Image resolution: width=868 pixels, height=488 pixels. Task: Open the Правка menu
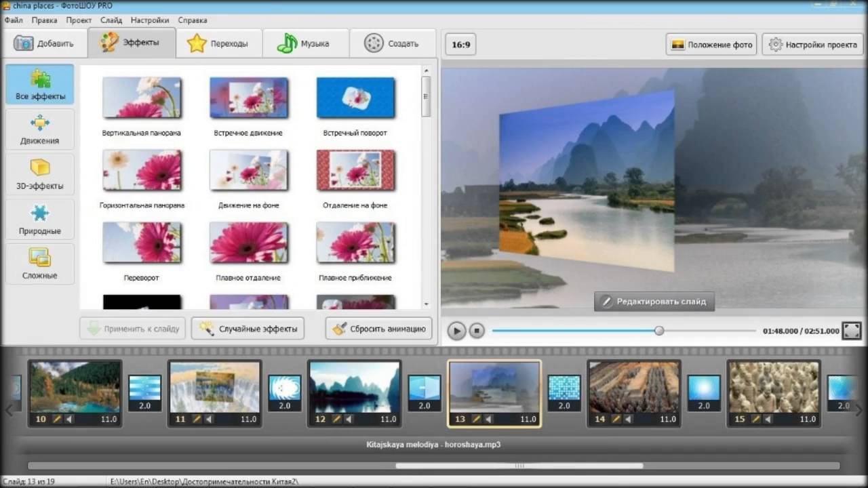[45, 20]
